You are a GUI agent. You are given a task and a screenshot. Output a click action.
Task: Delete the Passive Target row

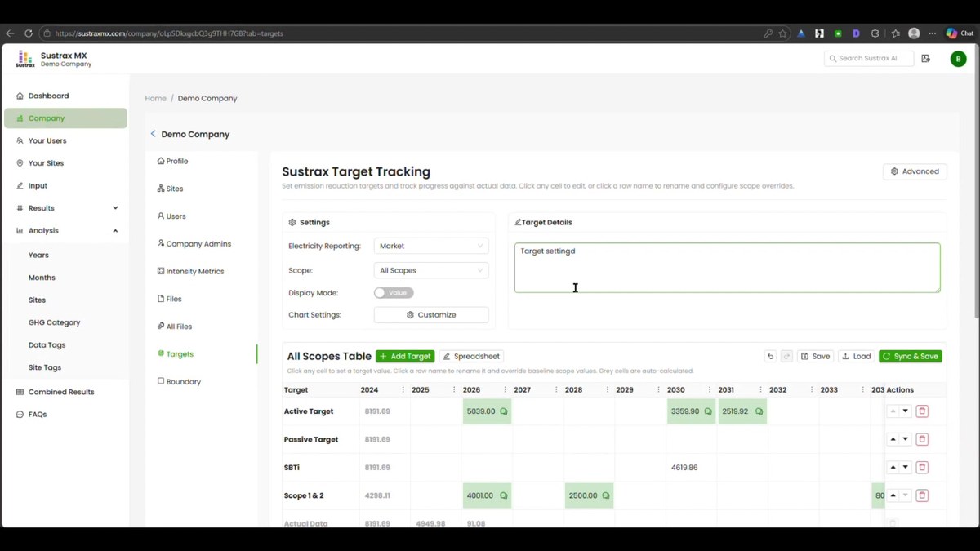[922, 439]
